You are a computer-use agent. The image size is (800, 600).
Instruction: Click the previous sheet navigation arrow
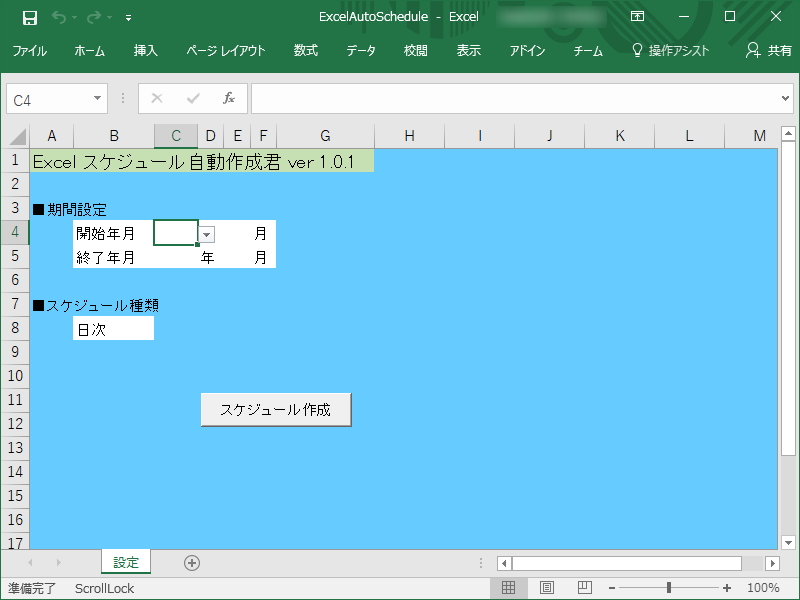click(30, 562)
